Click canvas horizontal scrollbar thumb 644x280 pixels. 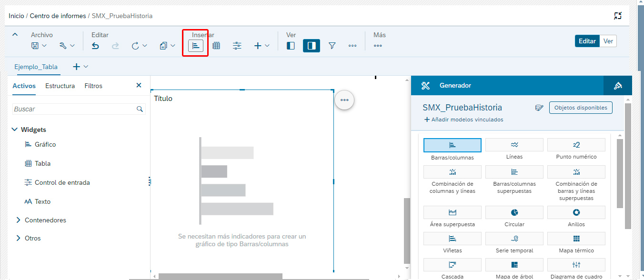click(x=221, y=276)
